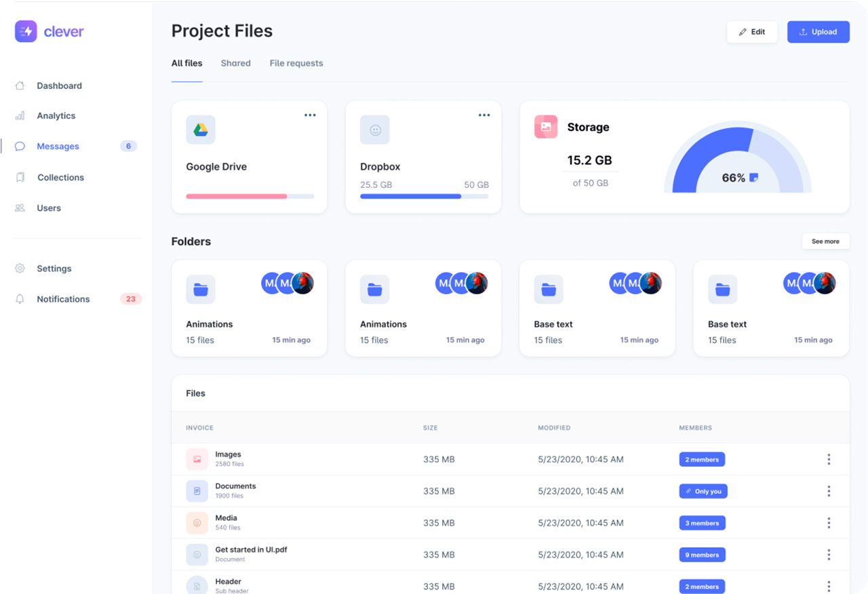This screenshot has height=594, width=868.
Task: Click the Collections bookmark icon
Action: [x=20, y=178]
